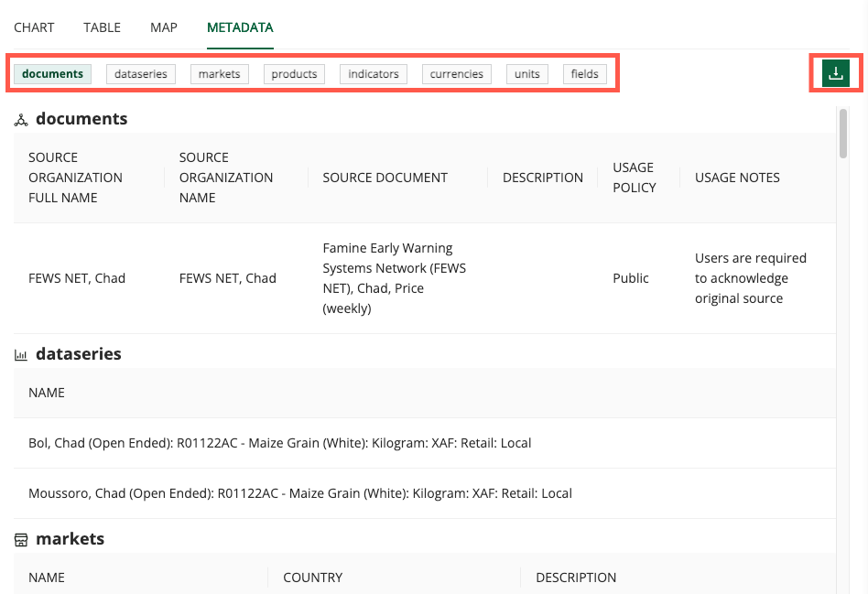Click the products chip
Screen dimensions: 868x594
(294, 73)
